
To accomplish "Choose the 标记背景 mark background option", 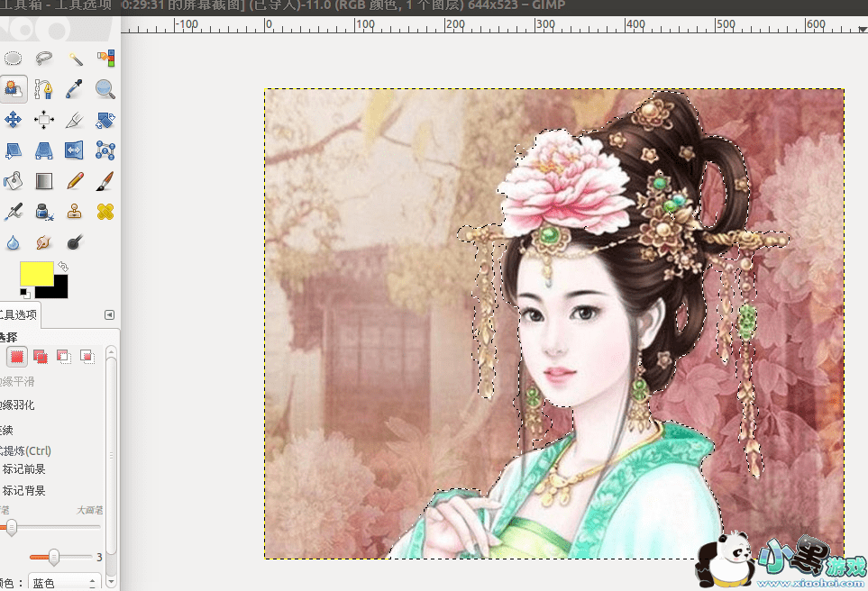I will 23,490.
